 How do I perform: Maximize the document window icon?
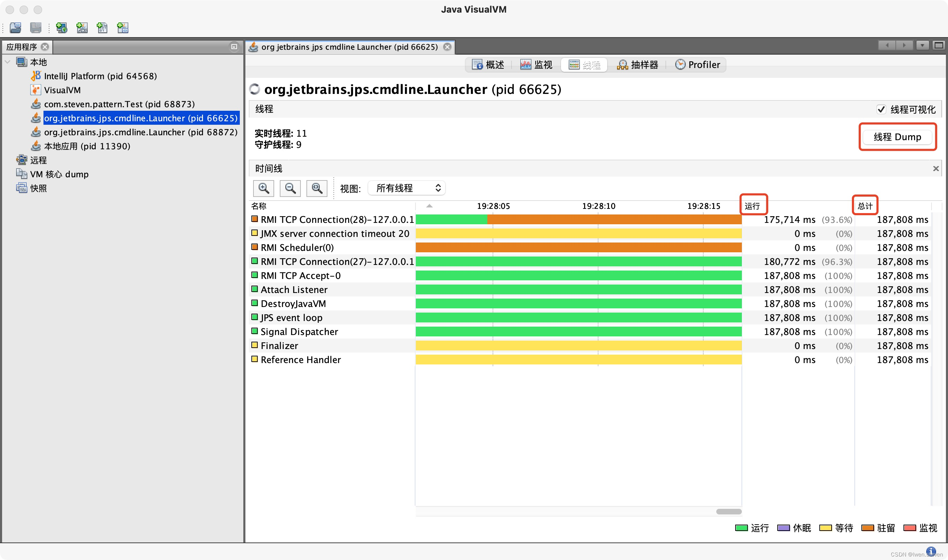tap(939, 46)
